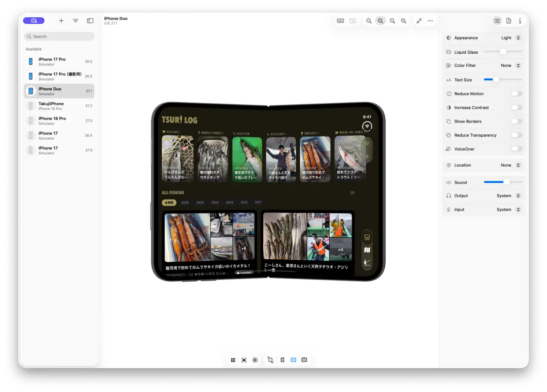Click the zoom out magnifier

(369, 21)
